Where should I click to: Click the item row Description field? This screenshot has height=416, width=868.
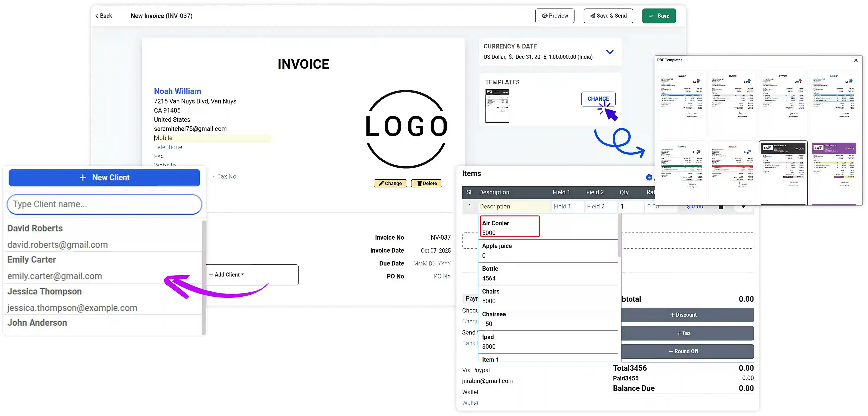tap(514, 206)
